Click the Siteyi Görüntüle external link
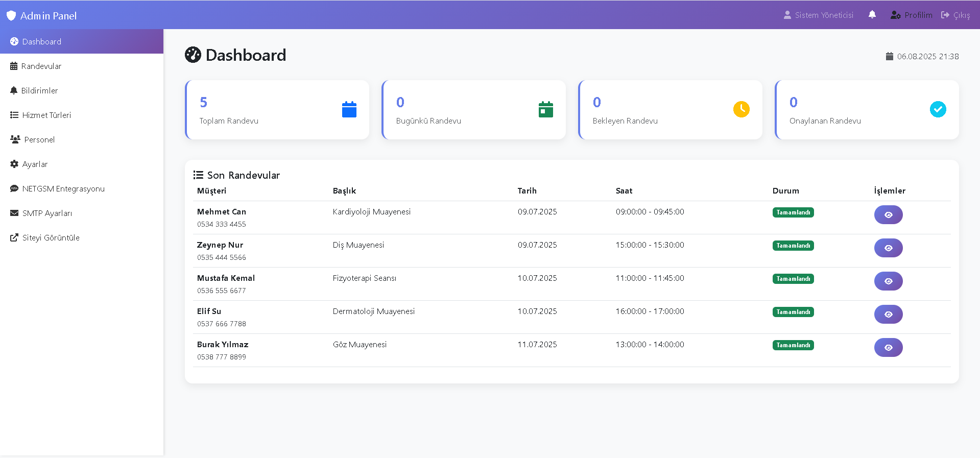The width and height of the screenshot is (980, 458). coord(50,238)
